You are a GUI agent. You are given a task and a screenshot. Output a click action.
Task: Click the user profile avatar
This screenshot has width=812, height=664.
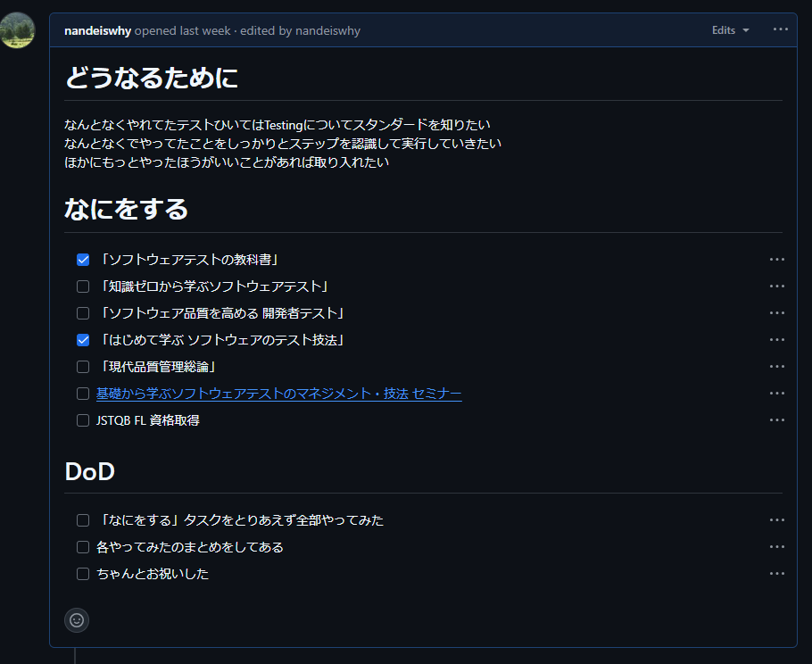(x=18, y=29)
